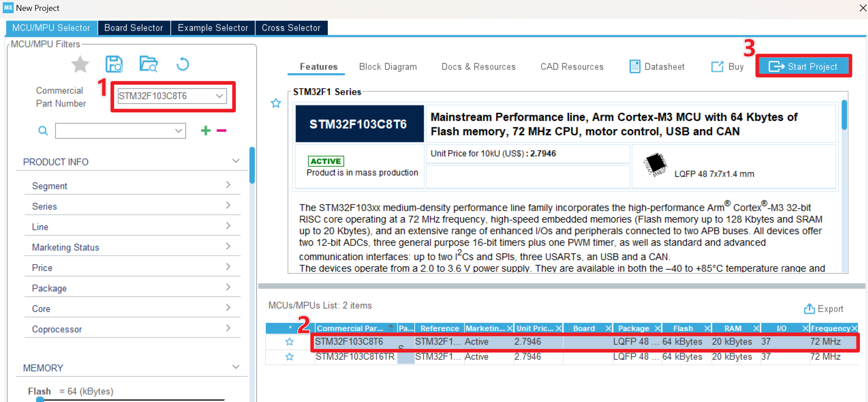This screenshot has height=402, width=868.
Task: Reset all MCU filters with the circular arrow
Action: (183, 64)
